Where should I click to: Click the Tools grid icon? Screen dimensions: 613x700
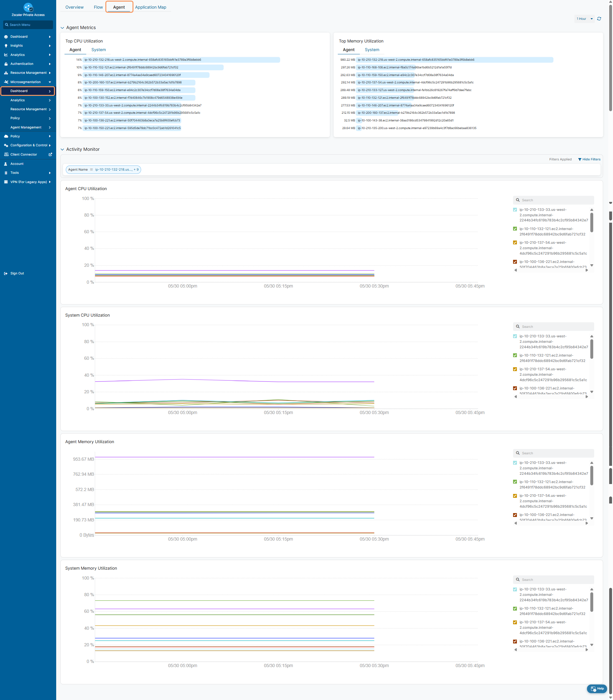coord(6,173)
